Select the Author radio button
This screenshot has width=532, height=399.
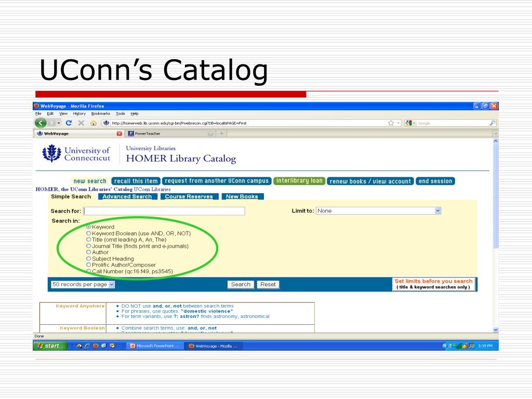point(88,252)
